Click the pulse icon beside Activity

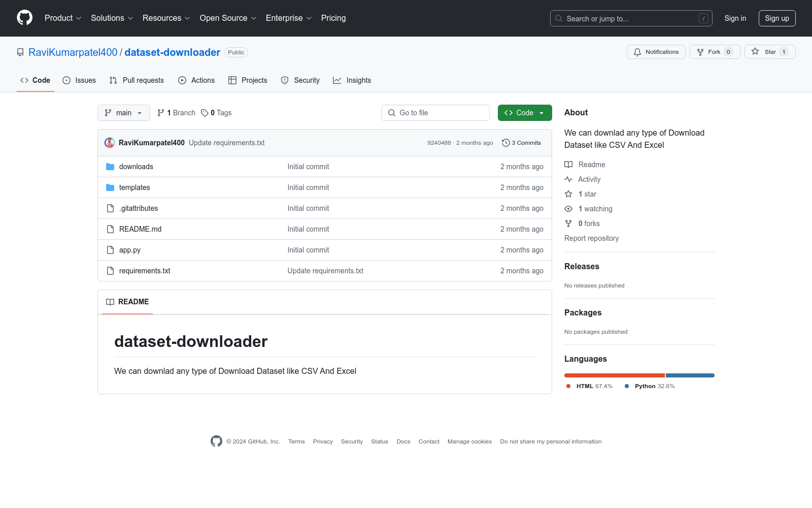click(568, 179)
